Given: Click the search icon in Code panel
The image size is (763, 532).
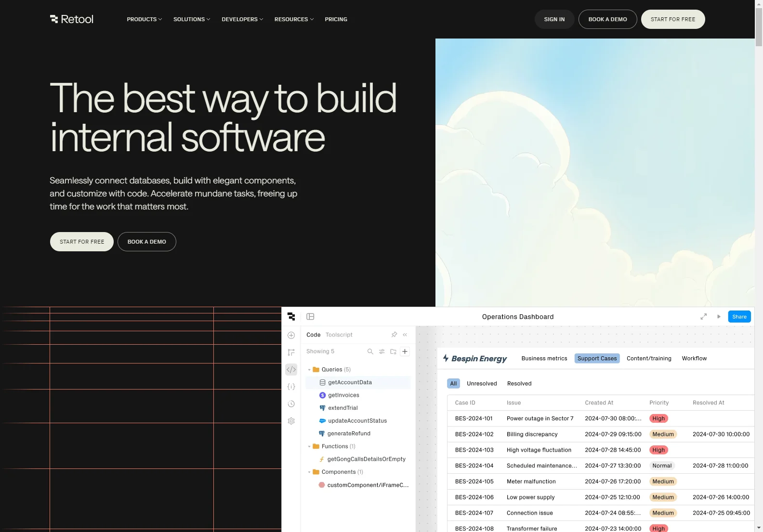Looking at the screenshot, I should click(x=370, y=351).
